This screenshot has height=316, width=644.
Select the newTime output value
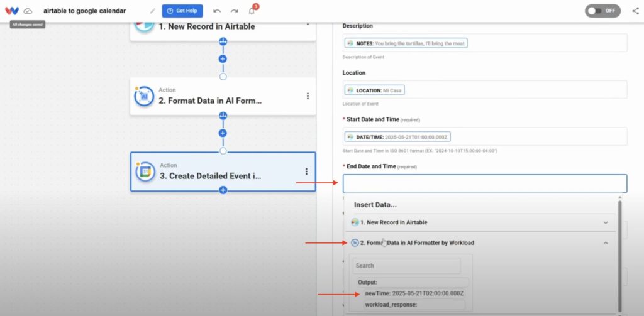click(x=414, y=293)
